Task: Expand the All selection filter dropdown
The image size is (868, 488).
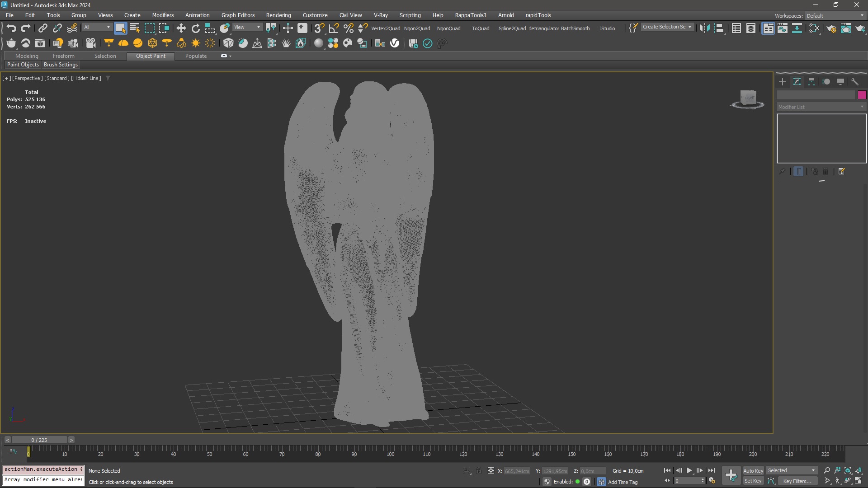Action: (97, 27)
